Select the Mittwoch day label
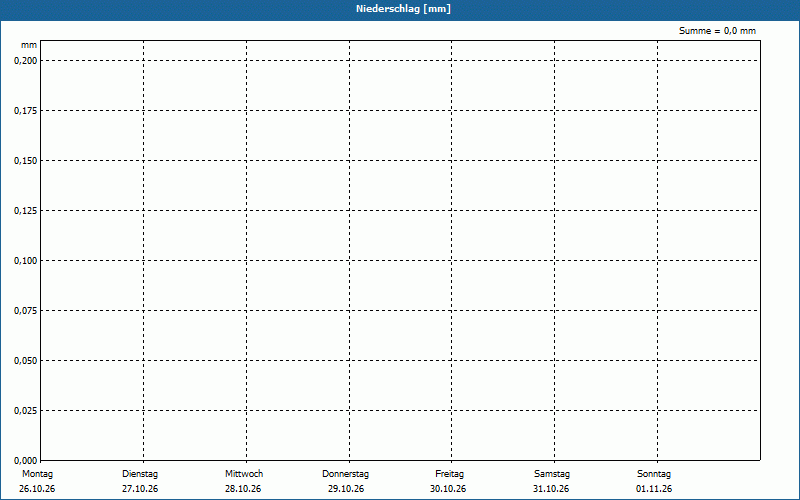Image resolution: width=800 pixels, height=500 pixels. pos(244,474)
